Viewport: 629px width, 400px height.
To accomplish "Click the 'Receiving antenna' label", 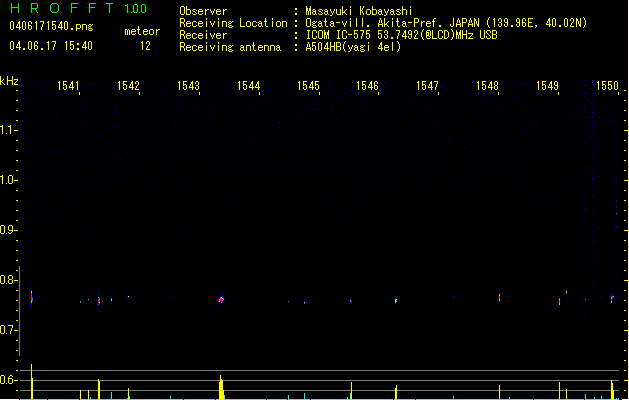I will 230,47.
